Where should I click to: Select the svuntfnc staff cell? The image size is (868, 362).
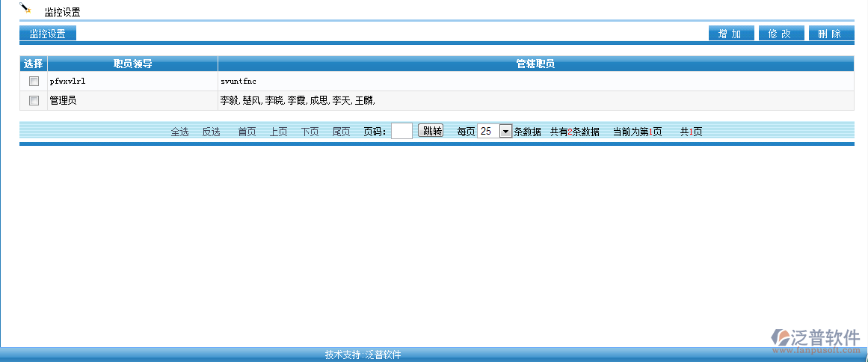coord(536,82)
